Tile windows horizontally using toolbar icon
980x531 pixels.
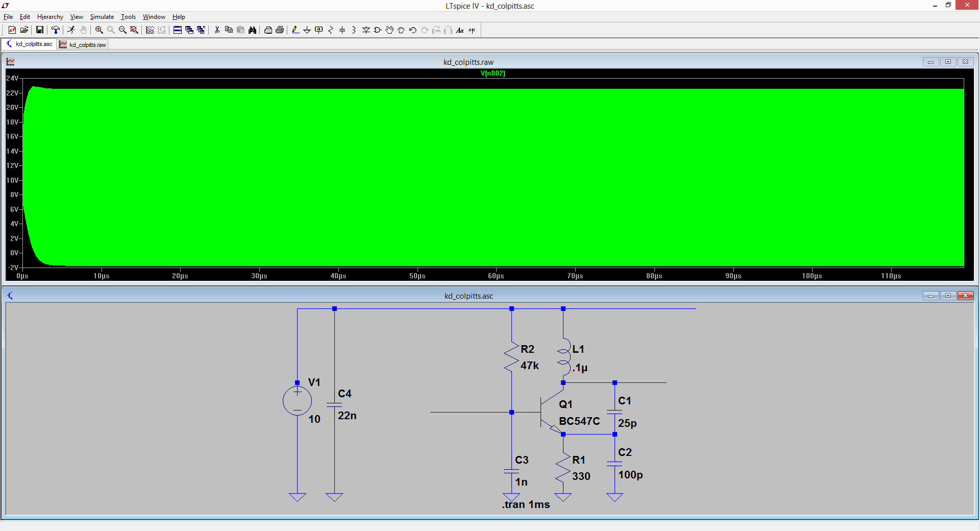[178, 30]
